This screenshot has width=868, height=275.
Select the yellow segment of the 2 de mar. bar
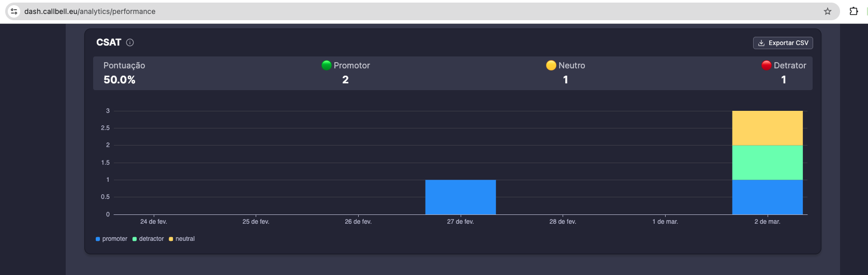pos(767,128)
